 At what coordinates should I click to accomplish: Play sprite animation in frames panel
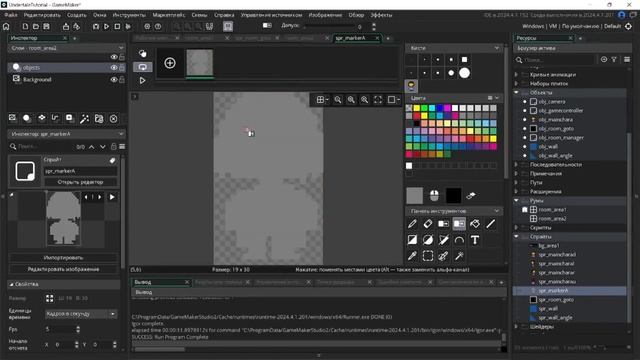[142, 80]
